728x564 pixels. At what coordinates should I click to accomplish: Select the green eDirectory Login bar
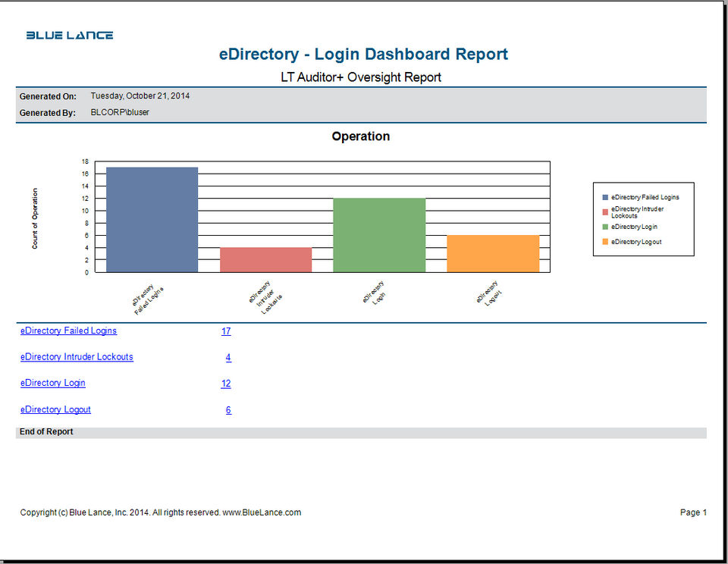pyautogui.click(x=379, y=235)
